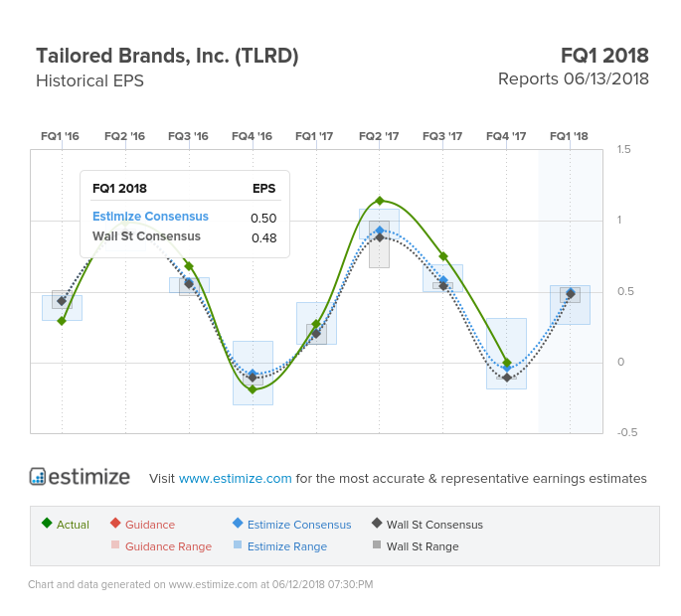Screen dimensions: 681x616
Task: Click the FQ1 '16 gray Wall St point
Action: (x=62, y=301)
